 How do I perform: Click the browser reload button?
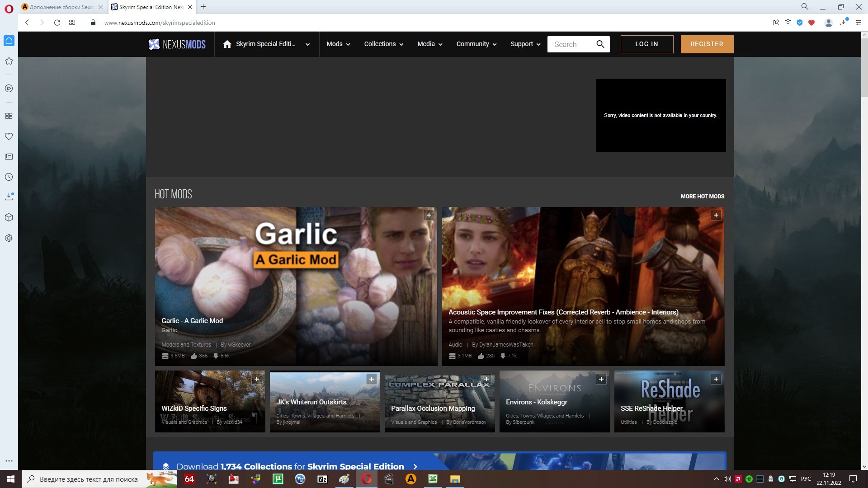(57, 23)
